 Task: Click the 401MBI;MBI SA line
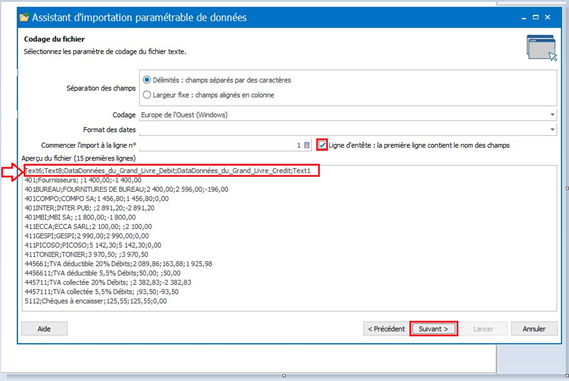tap(81, 217)
